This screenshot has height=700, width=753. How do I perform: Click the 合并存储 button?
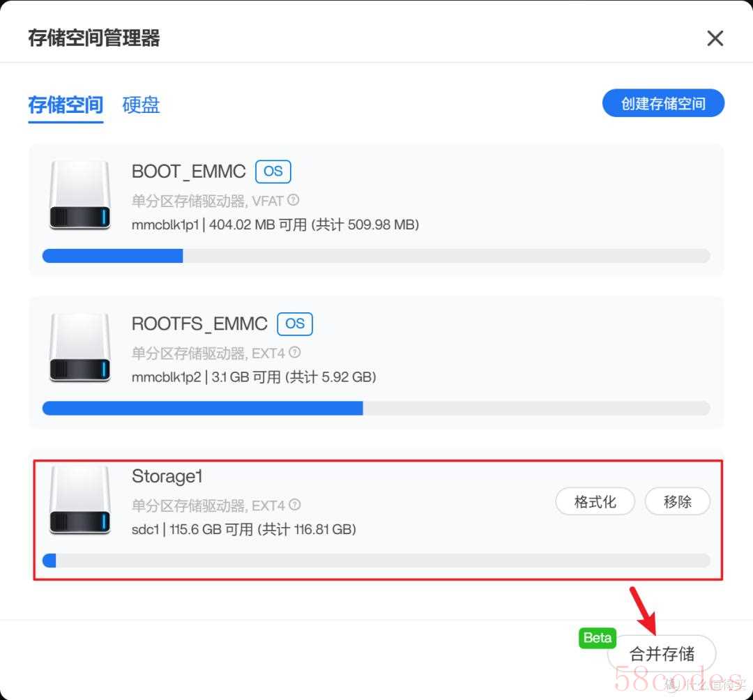tap(662, 653)
